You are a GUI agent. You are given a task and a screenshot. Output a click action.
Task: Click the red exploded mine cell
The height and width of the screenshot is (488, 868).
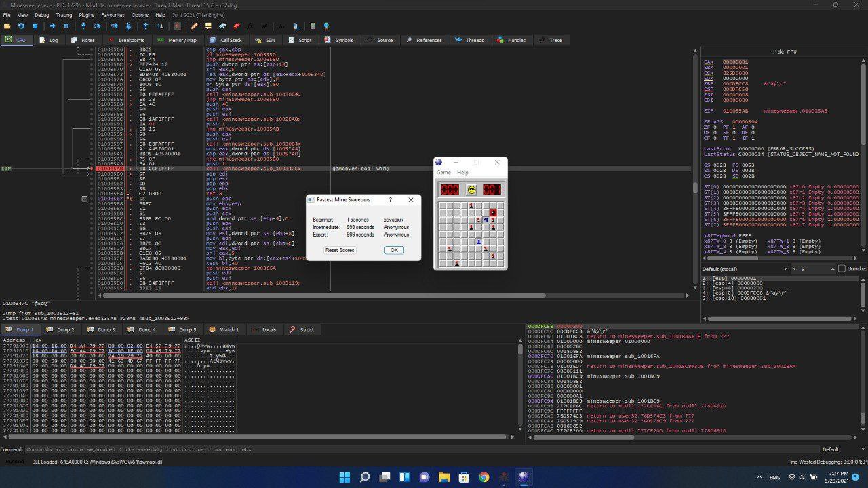pos(493,213)
